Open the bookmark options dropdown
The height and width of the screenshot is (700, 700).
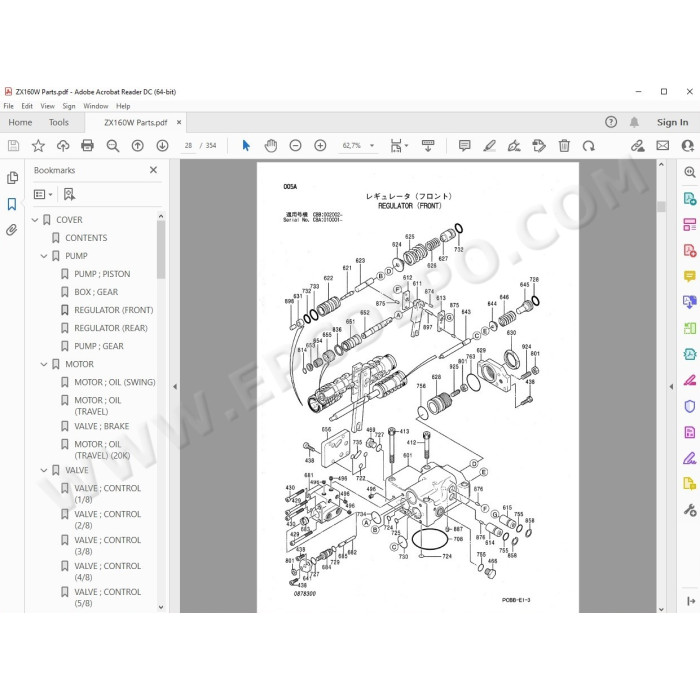click(x=43, y=194)
